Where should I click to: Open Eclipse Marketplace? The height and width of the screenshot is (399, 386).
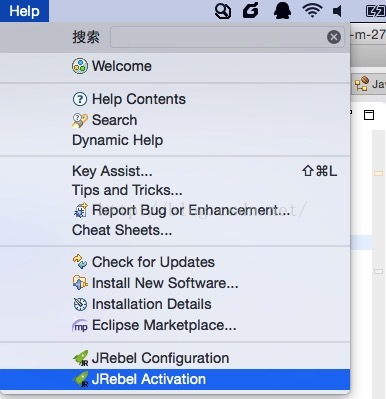click(x=175, y=325)
